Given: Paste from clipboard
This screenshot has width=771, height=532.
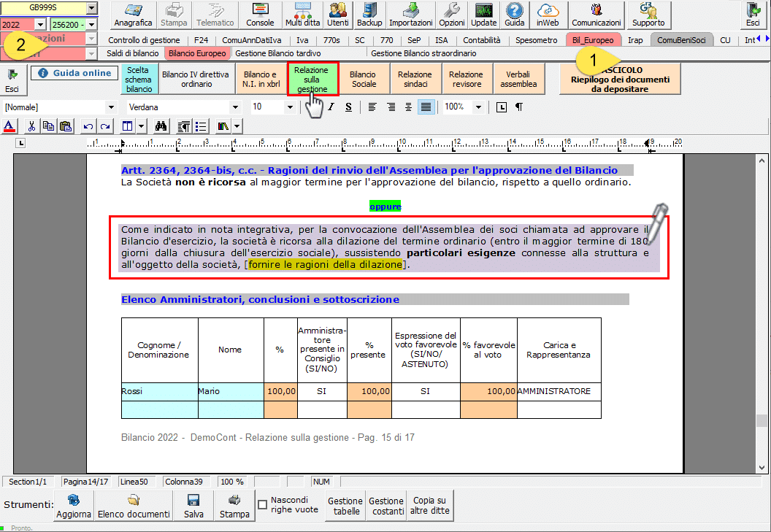Looking at the screenshot, I should [x=66, y=126].
